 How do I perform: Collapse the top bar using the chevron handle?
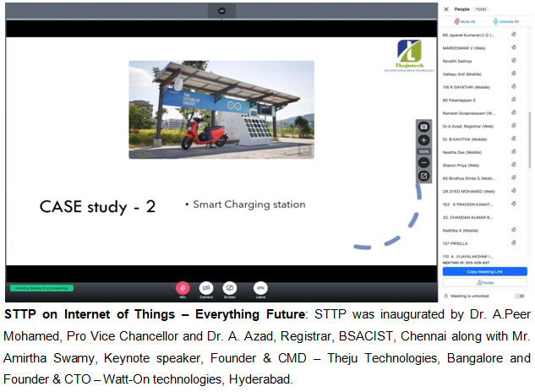(221, 10)
